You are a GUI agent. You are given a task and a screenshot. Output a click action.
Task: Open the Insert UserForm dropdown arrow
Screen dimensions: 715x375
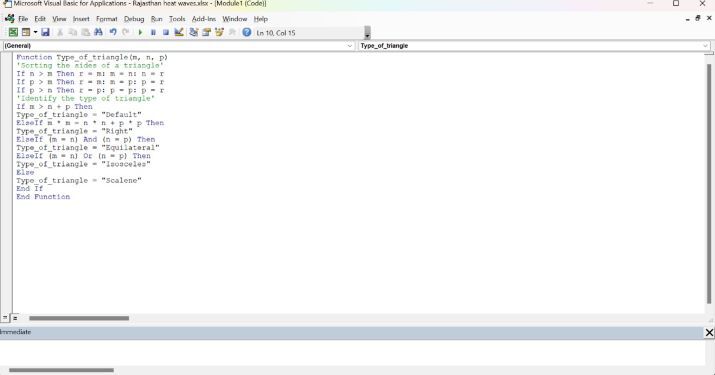(x=35, y=32)
